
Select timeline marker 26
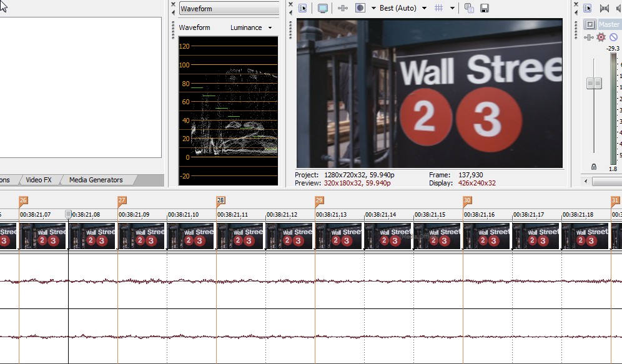pos(23,200)
